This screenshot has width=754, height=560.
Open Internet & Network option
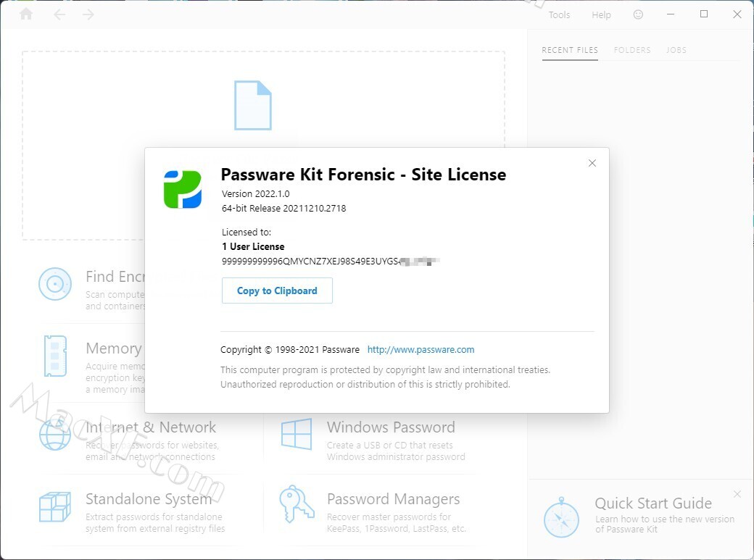pos(151,427)
